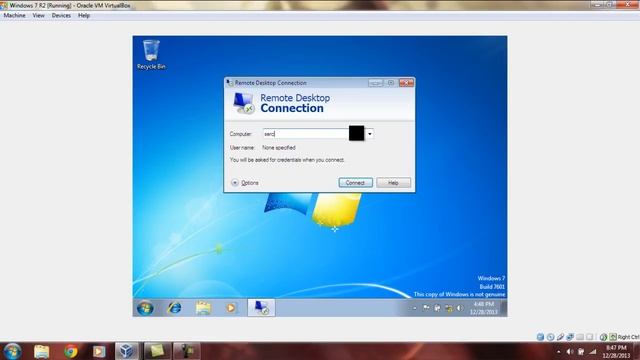Click VirtualBox network adapters indicator

(x=570, y=337)
